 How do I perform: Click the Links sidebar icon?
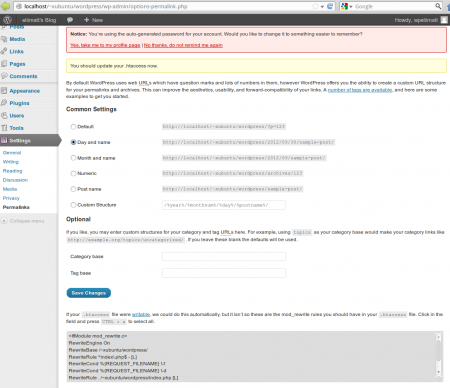[4, 51]
